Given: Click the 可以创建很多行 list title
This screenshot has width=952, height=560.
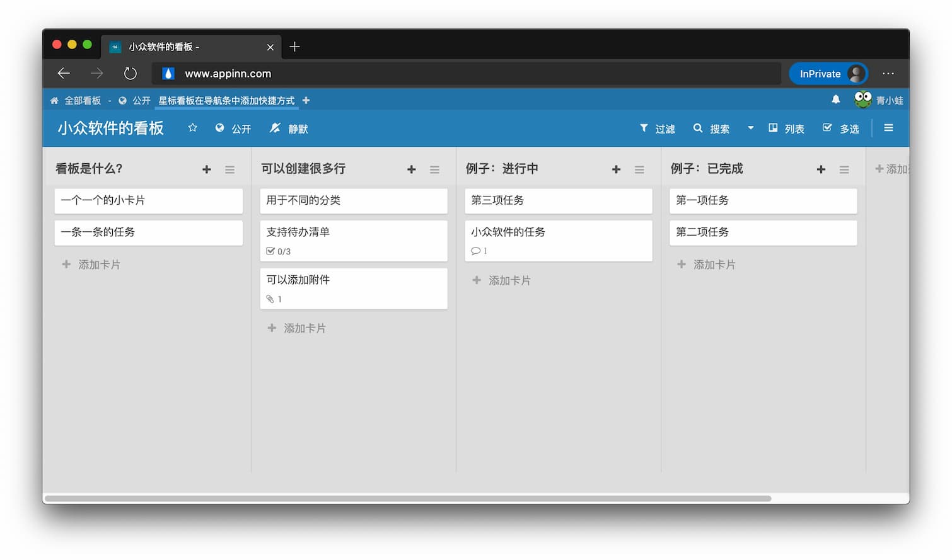Looking at the screenshot, I should (303, 169).
